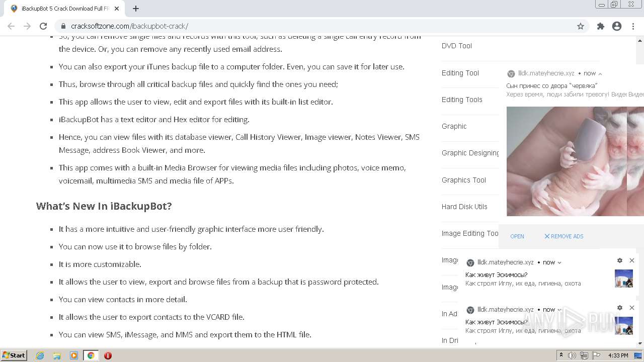Open Windows Explorer folder in taskbar
The height and width of the screenshot is (362, 644).
(57, 355)
